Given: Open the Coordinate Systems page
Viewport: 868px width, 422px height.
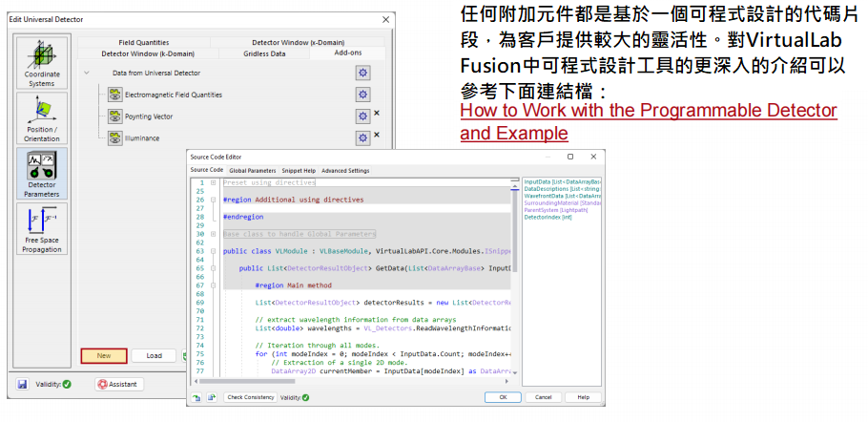Looking at the screenshot, I should [x=42, y=63].
